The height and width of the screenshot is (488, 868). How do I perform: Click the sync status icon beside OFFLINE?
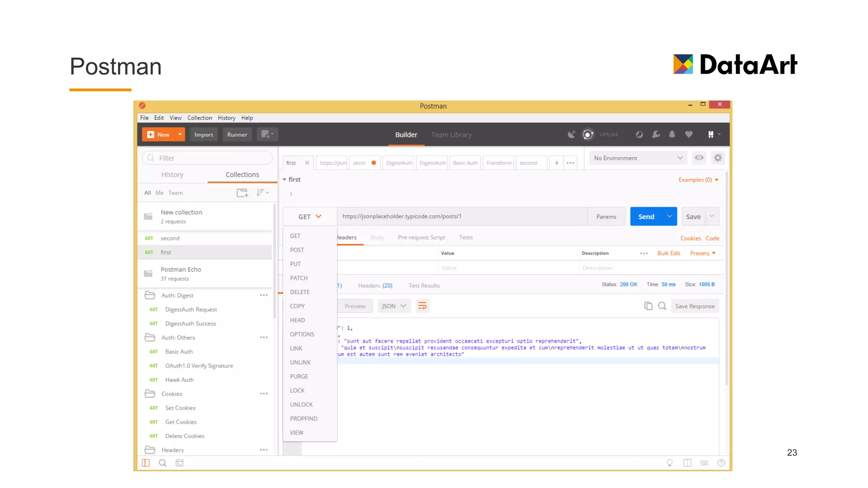pyautogui.click(x=587, y=135)
